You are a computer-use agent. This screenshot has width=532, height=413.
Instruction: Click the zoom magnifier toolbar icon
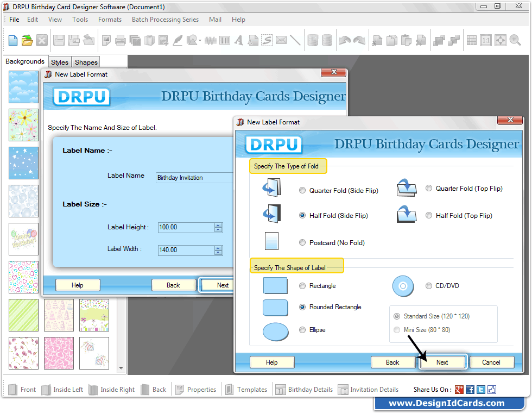pyautogui.click(x=515, y=40)
